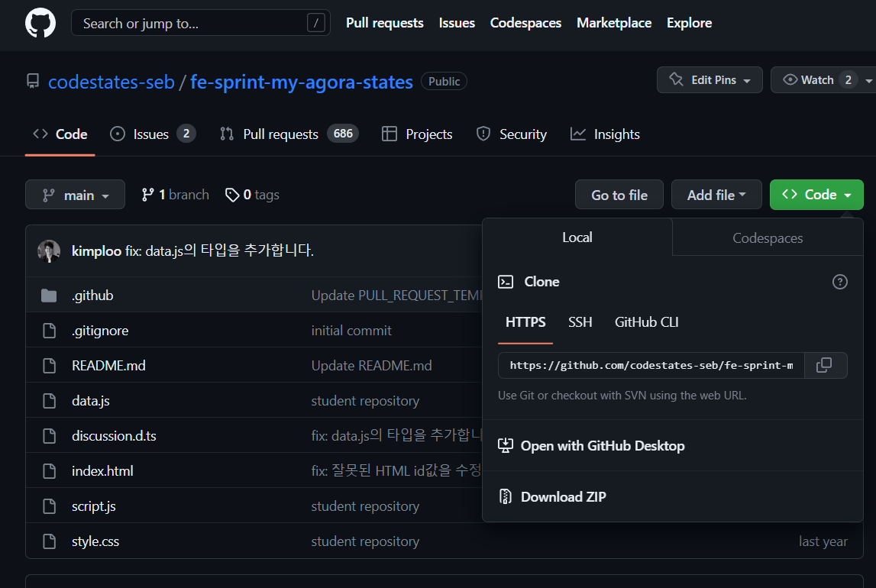
Task: Go to the Projects tab
Action: tap(417, 134)
